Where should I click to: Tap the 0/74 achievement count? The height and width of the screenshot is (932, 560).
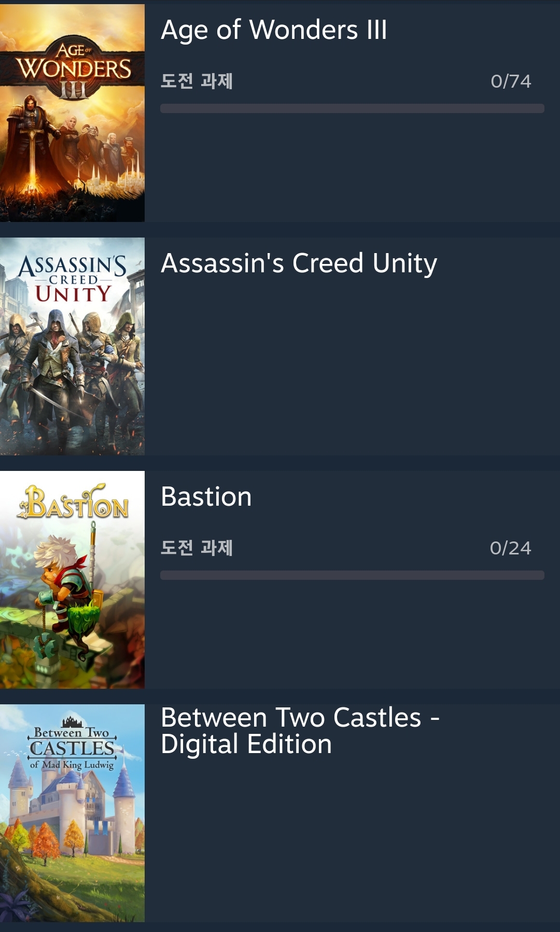(x=511, y=81)
